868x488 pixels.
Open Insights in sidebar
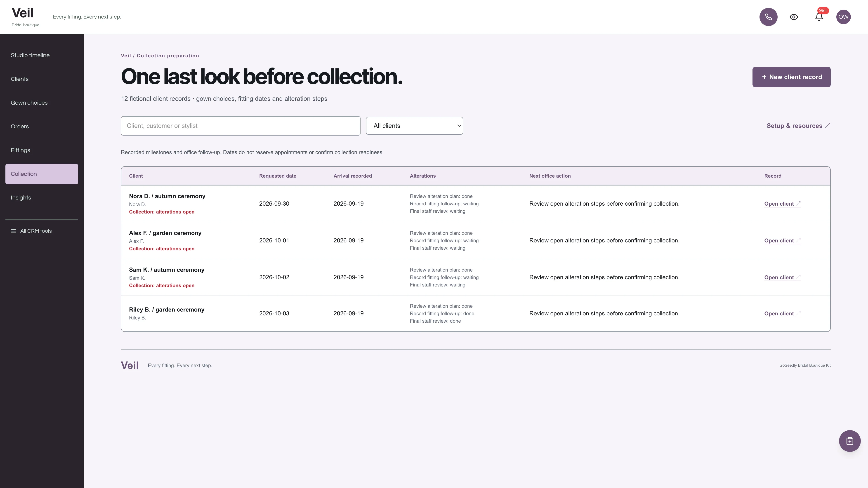(x=42, y=198)
